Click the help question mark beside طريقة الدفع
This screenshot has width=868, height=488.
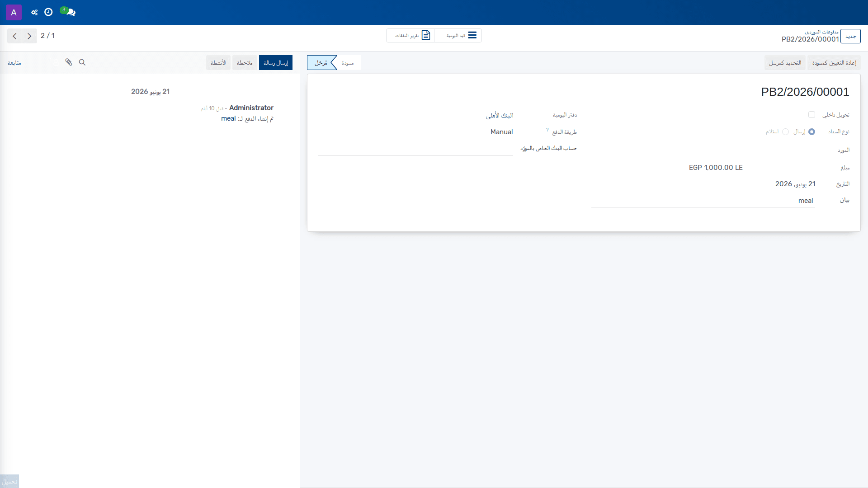(x=547, y=130)
